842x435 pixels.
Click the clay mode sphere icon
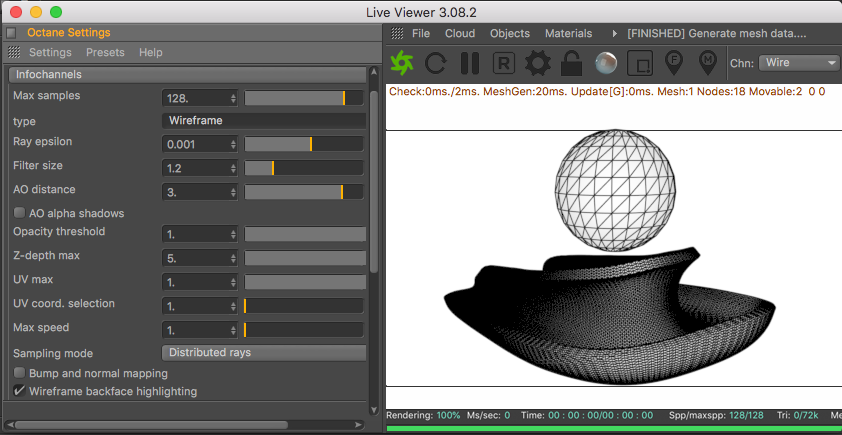click(x=606, y=63)
